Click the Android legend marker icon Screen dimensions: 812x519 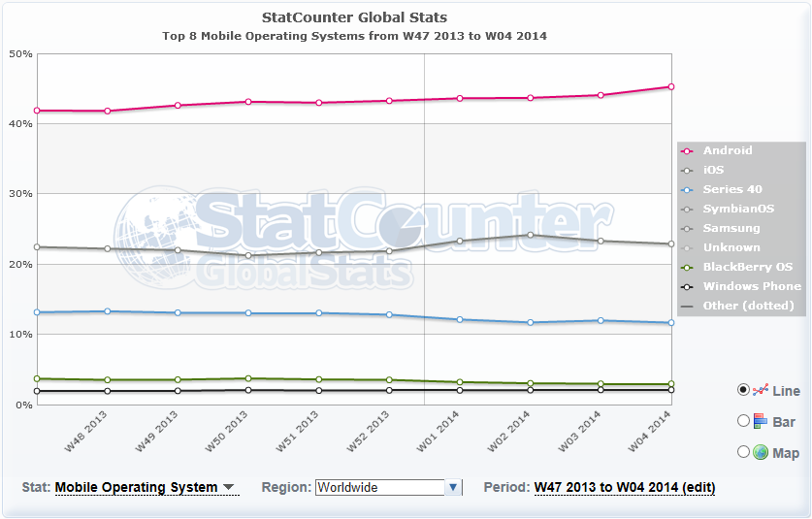coord(688,151)
